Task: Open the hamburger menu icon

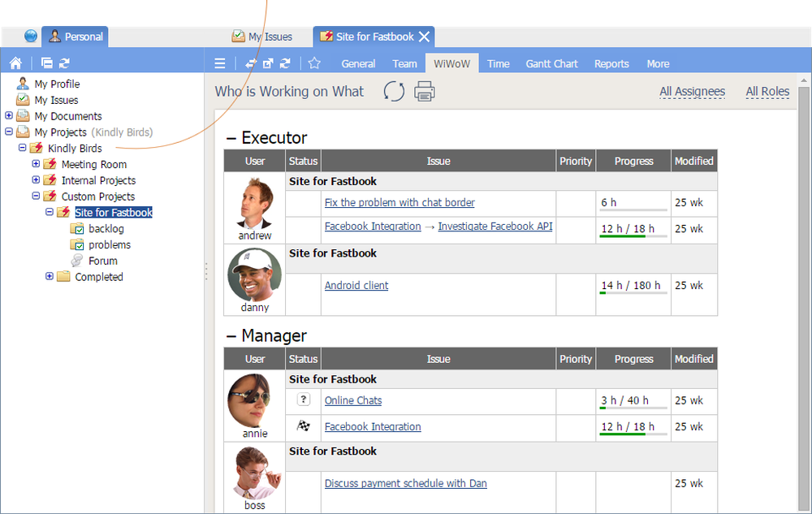Action: [219, 63]
